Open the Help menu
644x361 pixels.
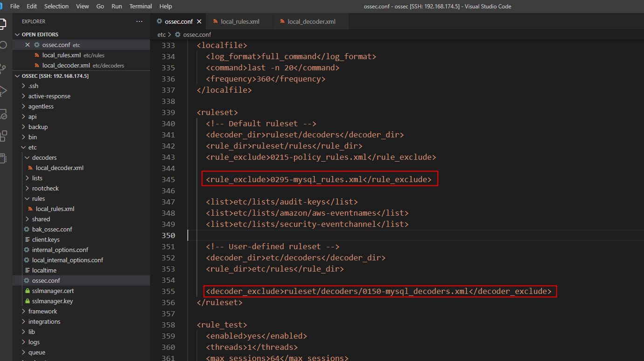[165, 6]
